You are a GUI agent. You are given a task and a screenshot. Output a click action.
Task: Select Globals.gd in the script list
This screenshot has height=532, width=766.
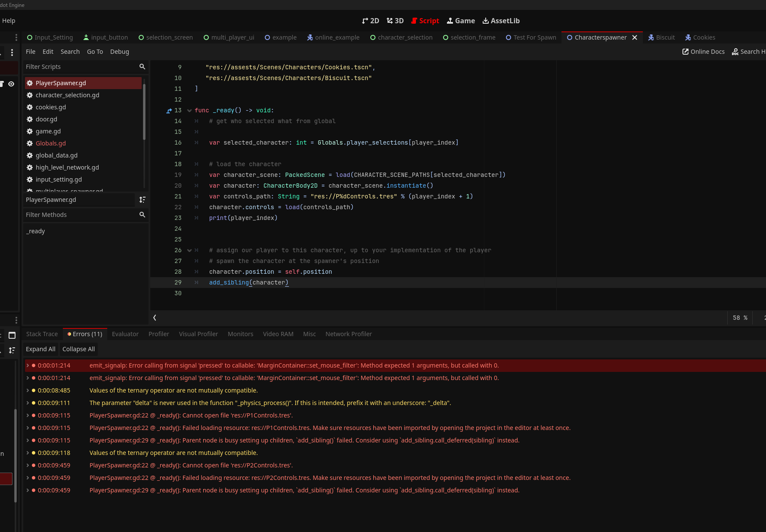tap(51, 143)
